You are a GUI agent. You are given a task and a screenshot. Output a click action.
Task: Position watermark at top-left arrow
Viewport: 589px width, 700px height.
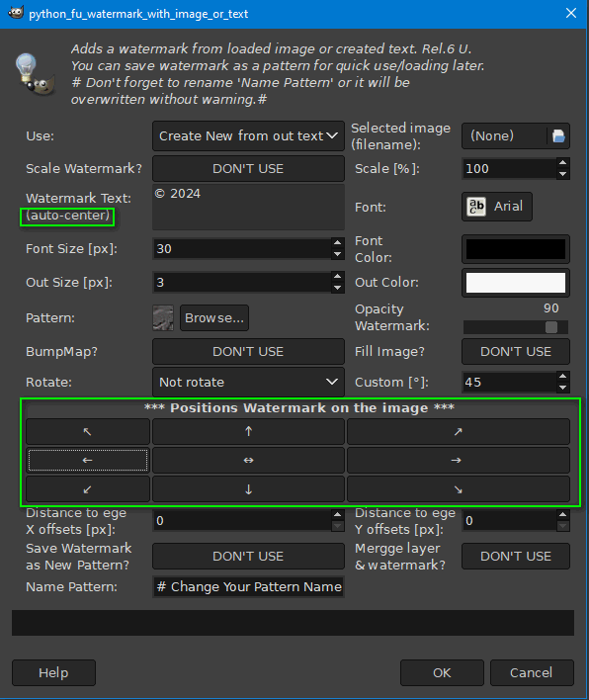[x=88, y=431]
